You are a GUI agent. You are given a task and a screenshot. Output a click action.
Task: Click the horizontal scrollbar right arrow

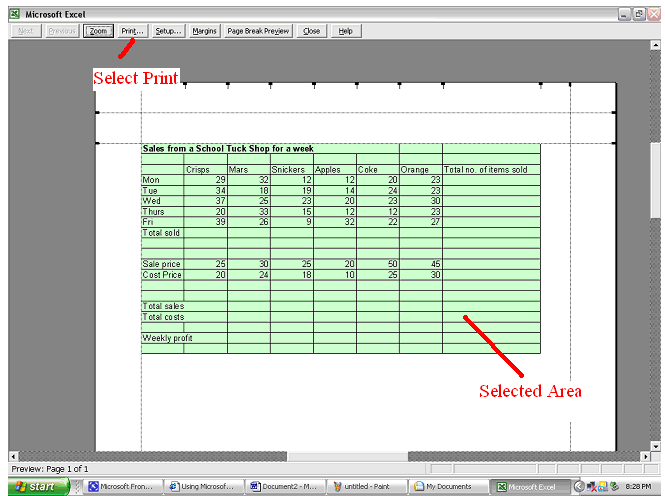coord(645,457)
